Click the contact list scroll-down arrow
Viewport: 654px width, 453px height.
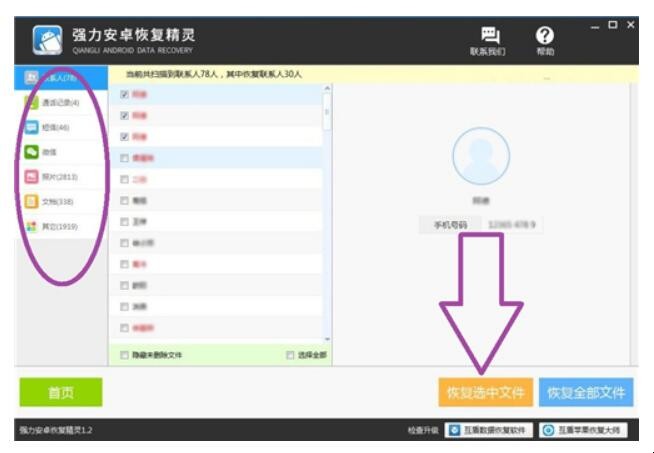[326, 339]
